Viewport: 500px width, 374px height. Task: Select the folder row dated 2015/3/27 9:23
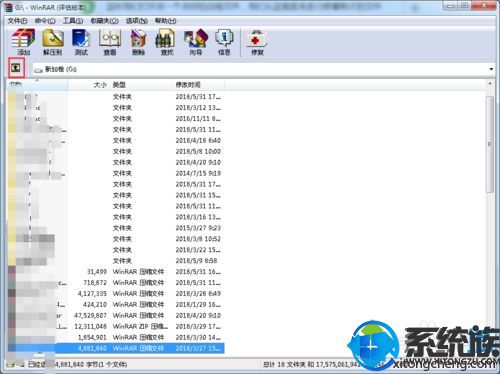(x=116, y=228)
